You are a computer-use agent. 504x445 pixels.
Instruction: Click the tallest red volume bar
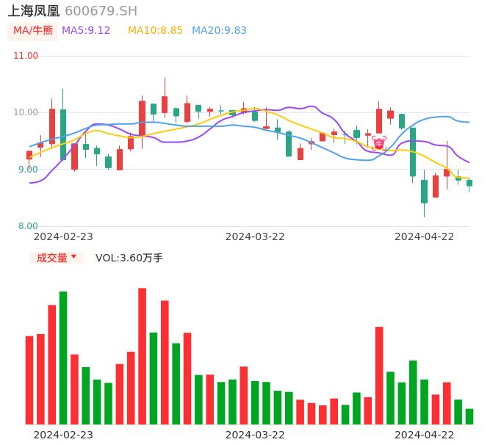tap(142, 355)
